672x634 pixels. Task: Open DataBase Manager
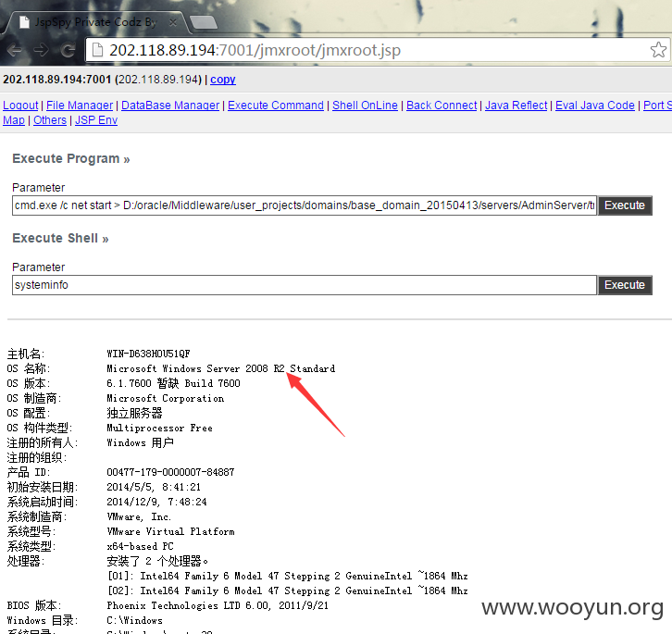pyautogui.click(x=170, y=105)
